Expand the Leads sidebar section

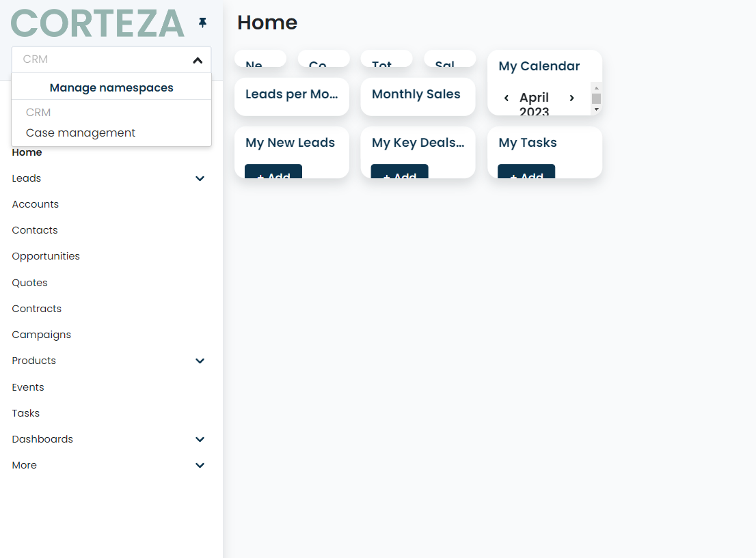200,178
